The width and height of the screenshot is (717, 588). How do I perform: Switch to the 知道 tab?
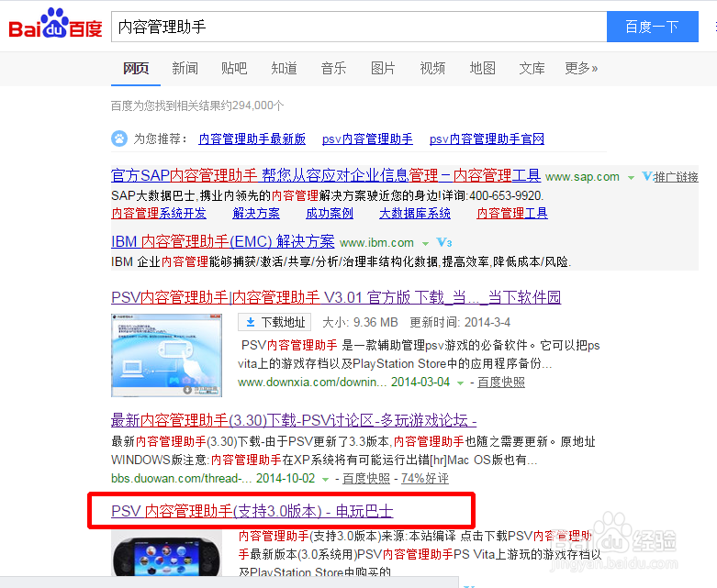pyautogui.click(x=284, y=69)
